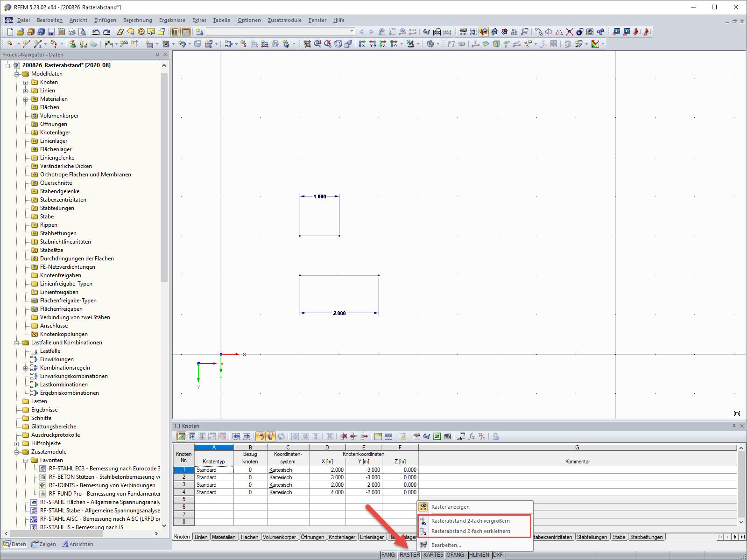Toggle the FANG snap status button
Screen dimensions: 747x560
(x=388, y=555)
